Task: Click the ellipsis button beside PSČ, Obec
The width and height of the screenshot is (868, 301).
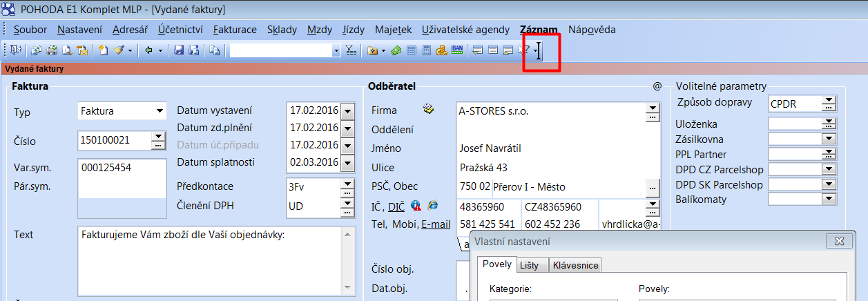Action: (652, 188)
